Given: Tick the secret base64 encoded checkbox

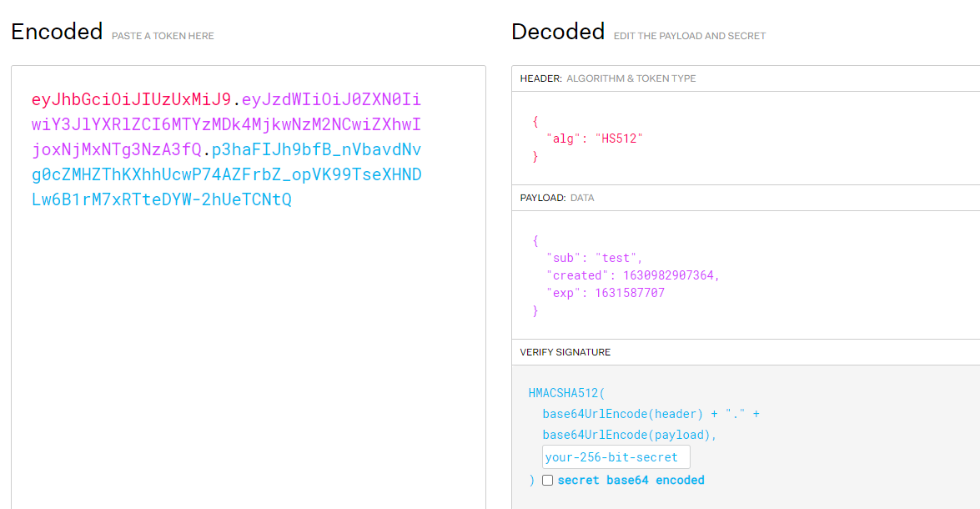Looking at the screenshot, I should (547, 481).
